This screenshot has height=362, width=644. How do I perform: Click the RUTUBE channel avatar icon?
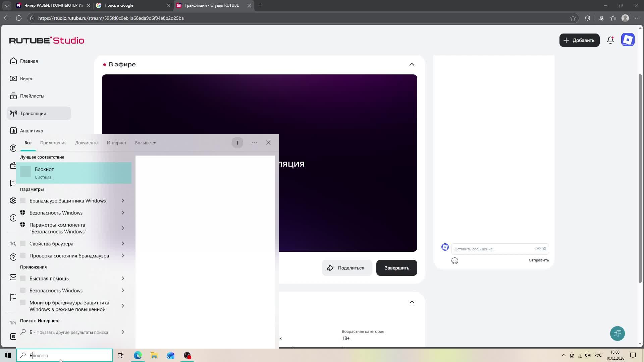(x=628, y=40)
